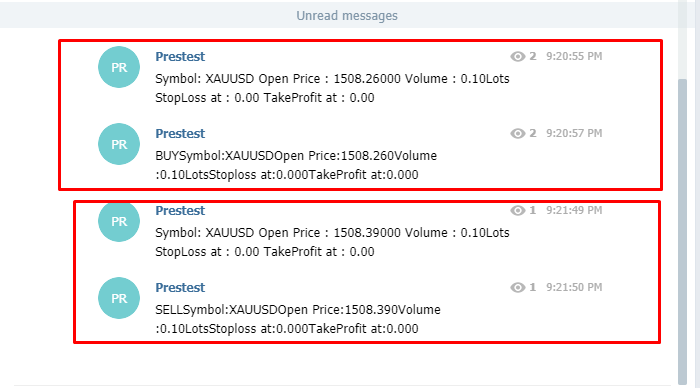Click the views eye icon on 9:21:49 PM message
700x388 pixels.
click(517, 210)
